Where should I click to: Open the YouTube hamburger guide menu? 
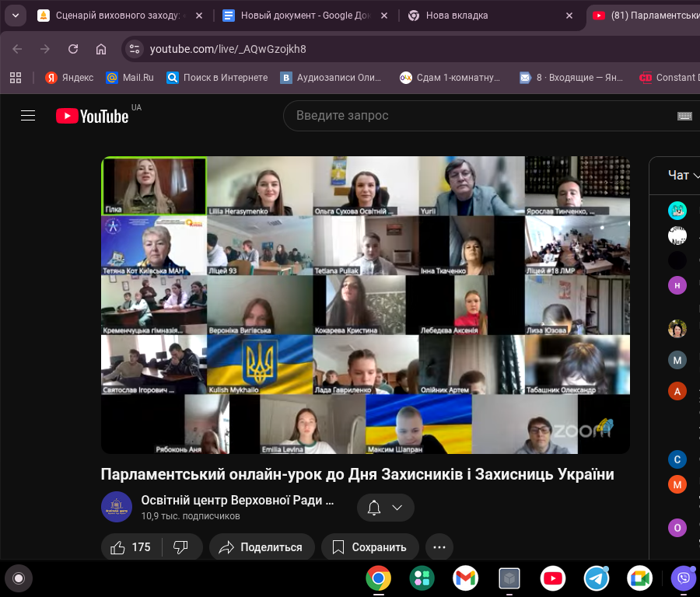(x=28, y=116)
